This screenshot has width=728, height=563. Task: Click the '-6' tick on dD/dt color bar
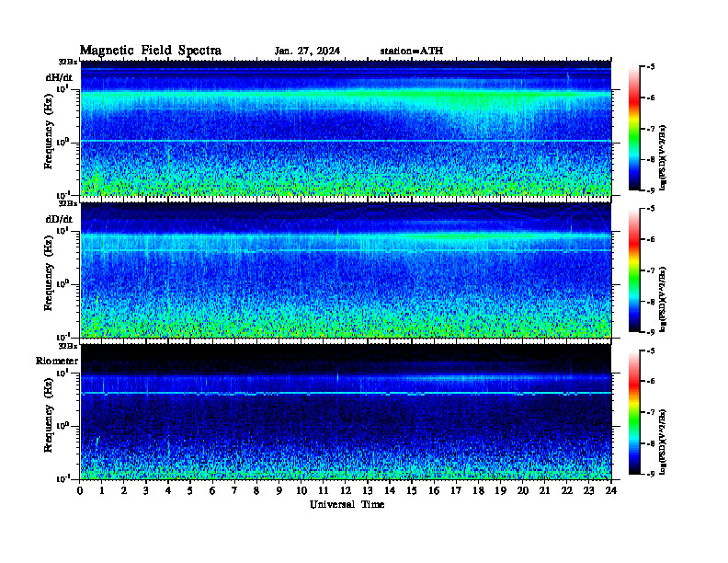(650, 240)
